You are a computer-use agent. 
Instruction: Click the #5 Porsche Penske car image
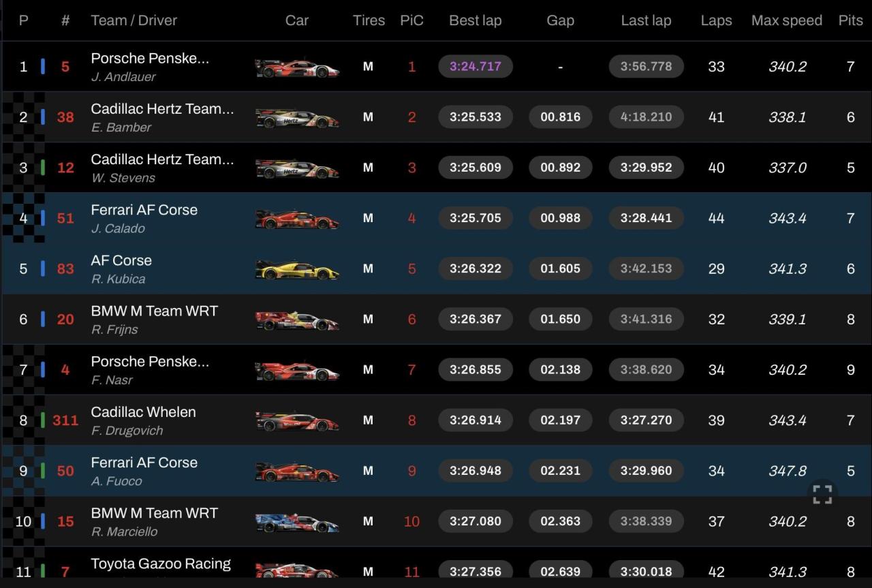pyautogui.click(x=296, y=67)
